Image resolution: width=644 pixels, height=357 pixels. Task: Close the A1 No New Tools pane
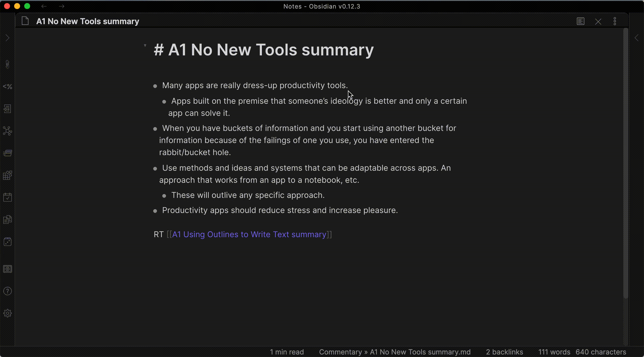tap(598, 22)
